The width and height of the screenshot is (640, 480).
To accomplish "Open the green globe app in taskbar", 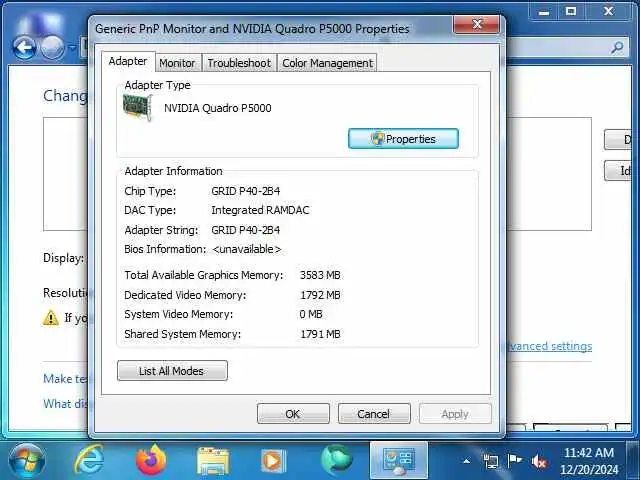I will point(336,461).
